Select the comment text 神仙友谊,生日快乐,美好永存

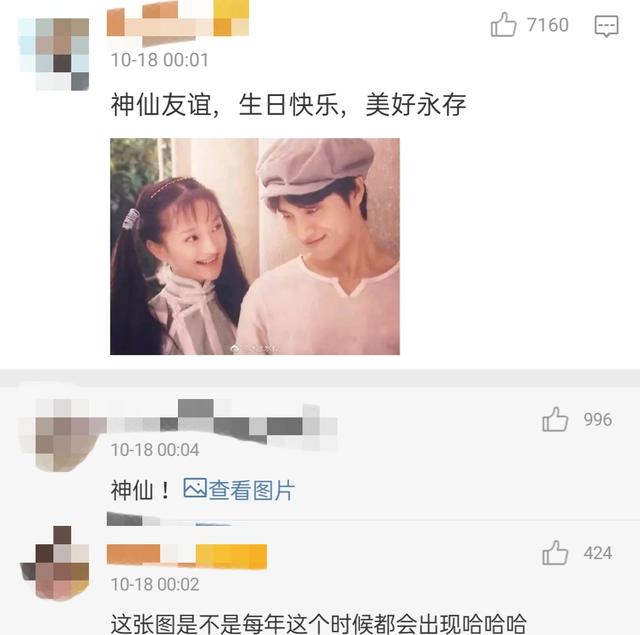[289, 105]
